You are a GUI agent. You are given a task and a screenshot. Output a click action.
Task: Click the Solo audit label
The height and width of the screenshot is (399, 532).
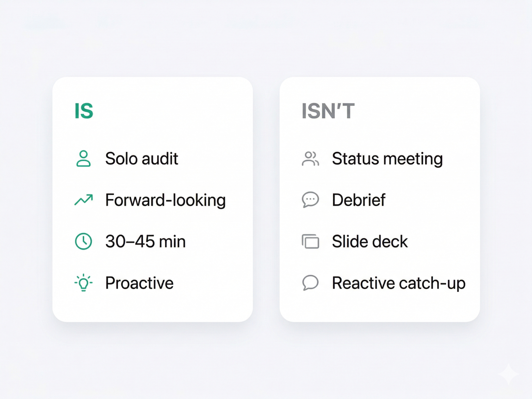(142, 159)
